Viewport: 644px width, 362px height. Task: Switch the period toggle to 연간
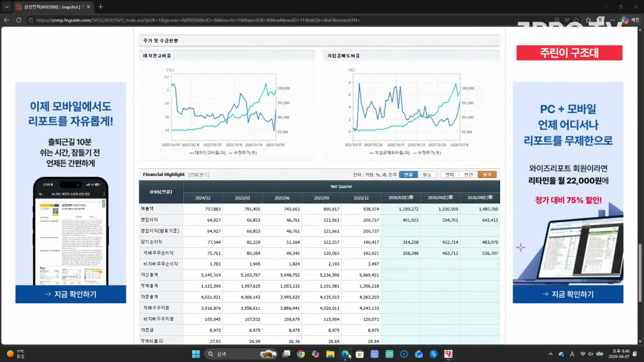[x=468, y=175]
